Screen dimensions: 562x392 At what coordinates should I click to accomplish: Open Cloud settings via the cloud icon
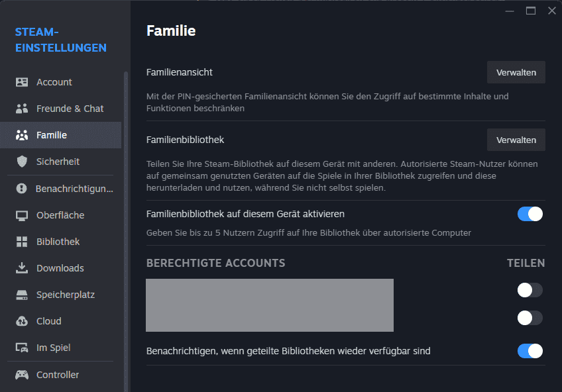(23, 320)
